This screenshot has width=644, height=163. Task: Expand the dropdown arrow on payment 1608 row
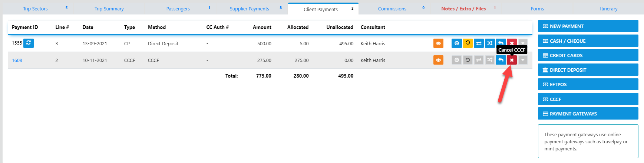pos(523,60)
